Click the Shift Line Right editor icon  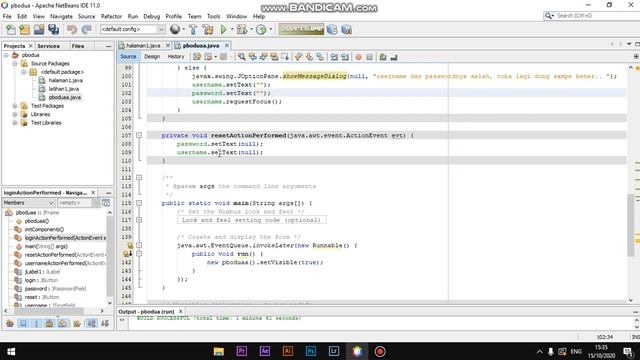click(345, 57)
